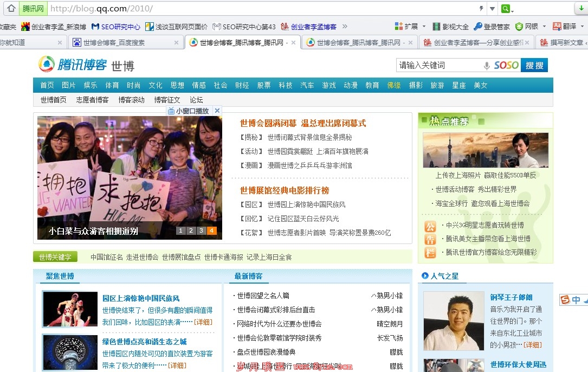Screen dimensions: 588x372
Task: Open link 淘宝全球行 邀您观看上海世博会
Action: point(482,203)
